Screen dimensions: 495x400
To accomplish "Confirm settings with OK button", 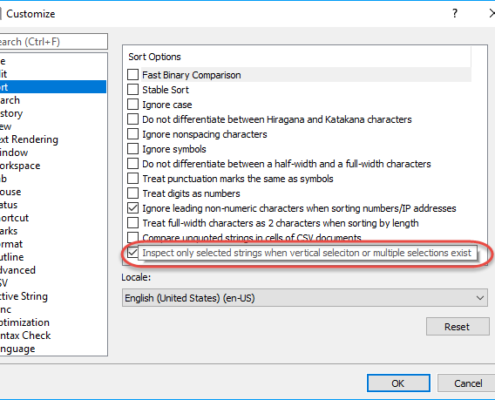I will (x=398, y=383).
